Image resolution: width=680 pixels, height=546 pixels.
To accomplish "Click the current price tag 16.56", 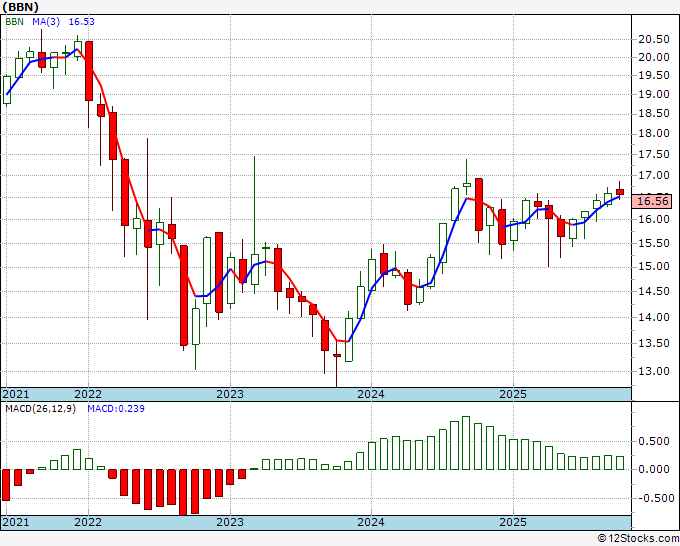I will pyautogui.click(x=652, y=201).
